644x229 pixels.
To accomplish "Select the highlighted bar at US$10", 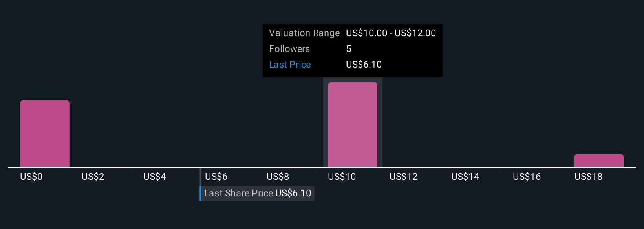I will [x=352, y=124].
